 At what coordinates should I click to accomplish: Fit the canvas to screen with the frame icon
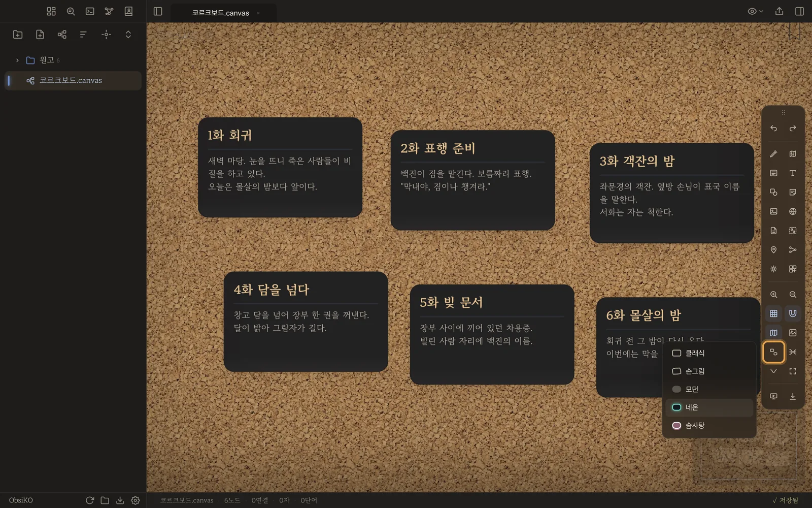[x=793, y=371]
